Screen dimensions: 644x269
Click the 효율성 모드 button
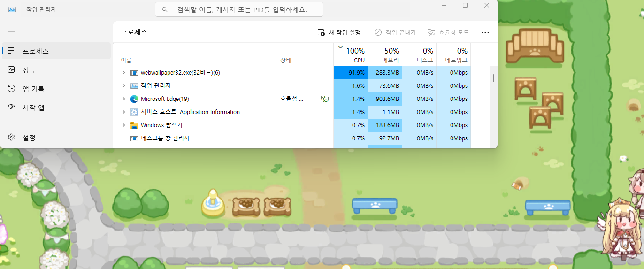point(448,32)
